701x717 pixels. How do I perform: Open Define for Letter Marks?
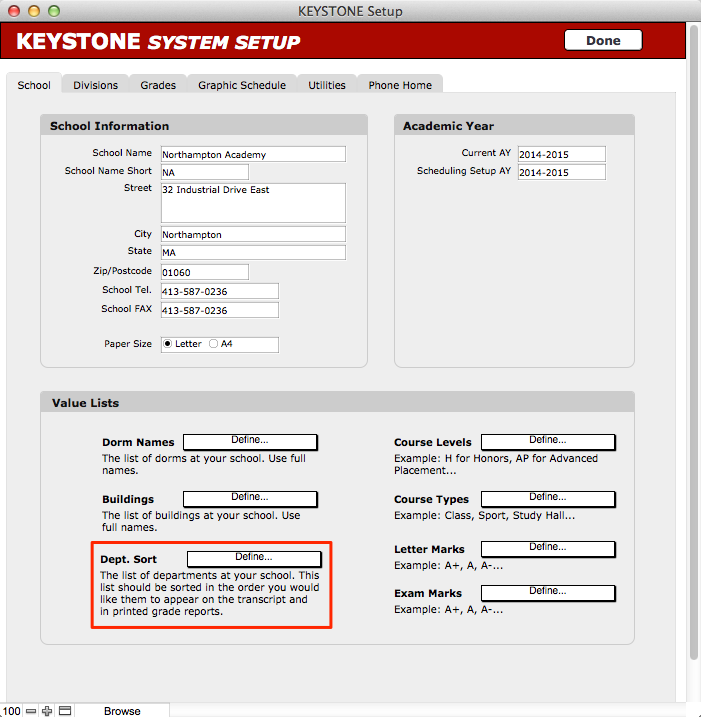click(548, 549)
